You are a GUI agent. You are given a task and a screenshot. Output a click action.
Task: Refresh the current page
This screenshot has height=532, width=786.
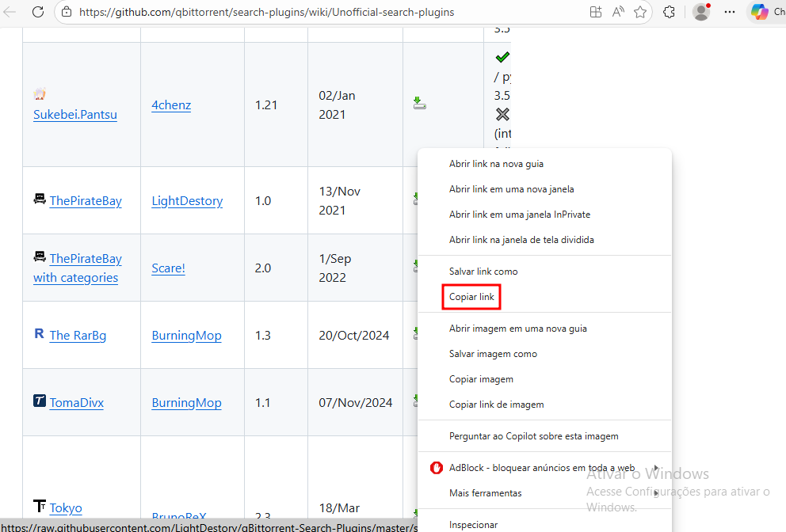(40, 12)
